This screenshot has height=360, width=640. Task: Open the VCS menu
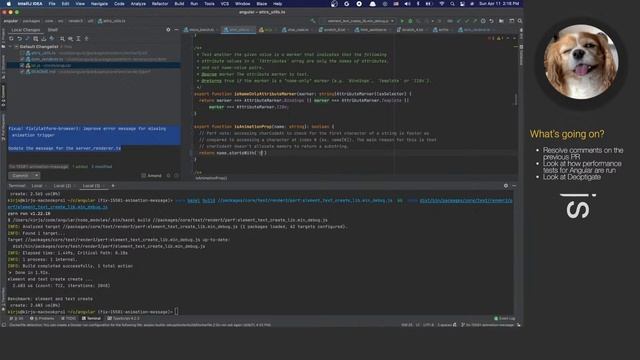225,4
